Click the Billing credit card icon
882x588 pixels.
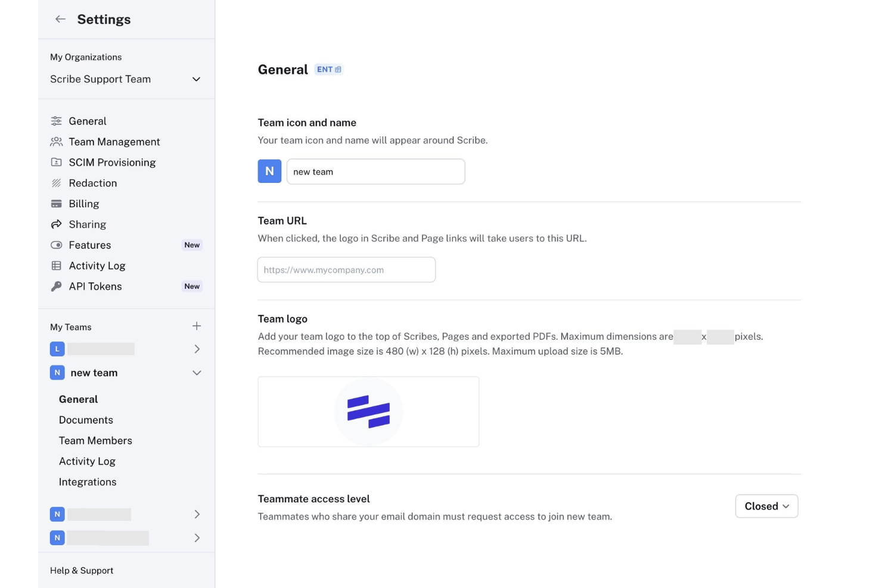click(57, 204)
